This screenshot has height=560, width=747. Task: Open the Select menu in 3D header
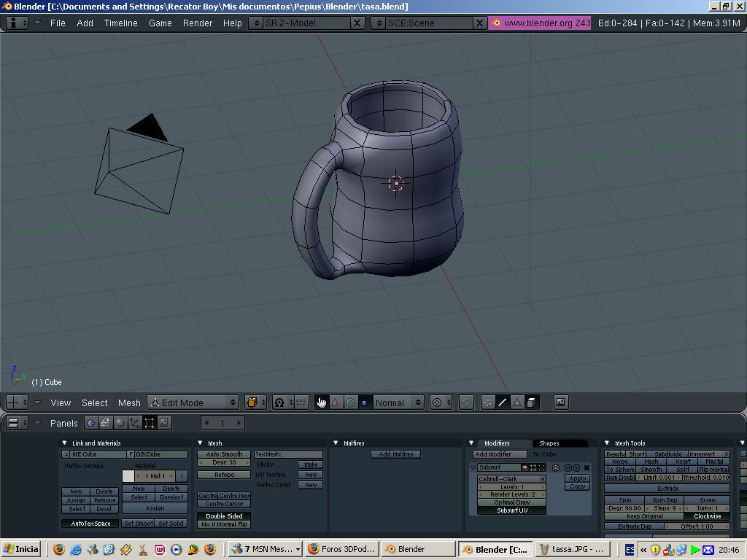pos(94,402)
